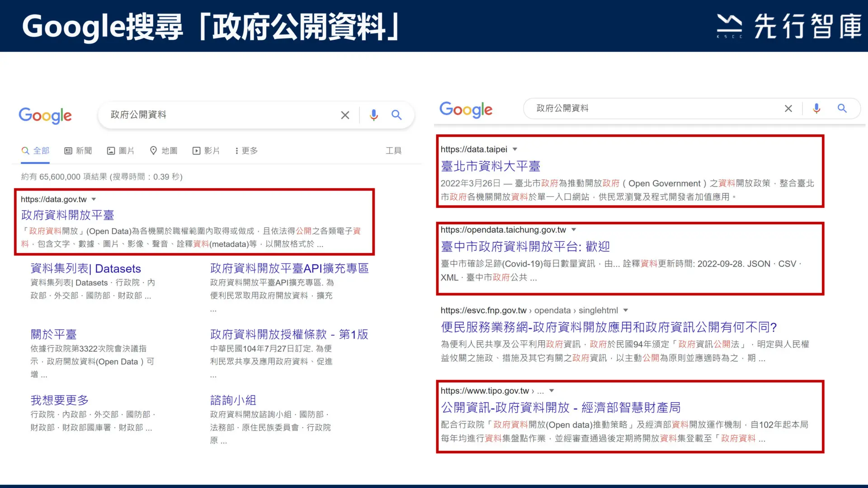Viewport: 868px width, 488px height.
Task: Click the magnifier search icon in left search box
Action: (396, 115)
